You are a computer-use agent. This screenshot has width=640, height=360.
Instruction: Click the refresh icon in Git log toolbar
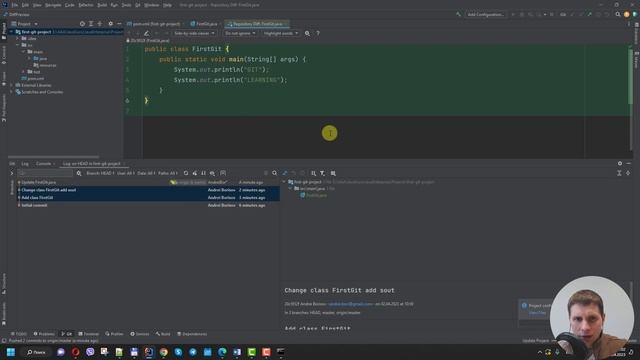tap(186, 173)
